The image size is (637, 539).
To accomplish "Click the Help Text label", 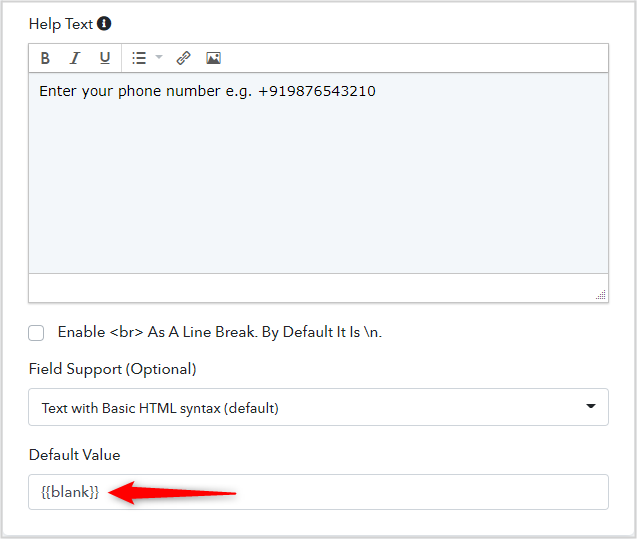I will click(61, 24).
